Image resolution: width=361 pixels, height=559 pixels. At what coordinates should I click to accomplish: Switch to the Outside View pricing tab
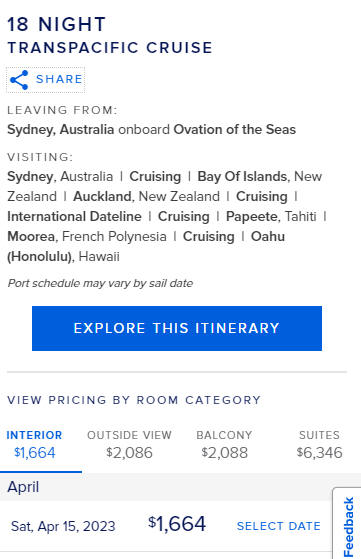129,444
